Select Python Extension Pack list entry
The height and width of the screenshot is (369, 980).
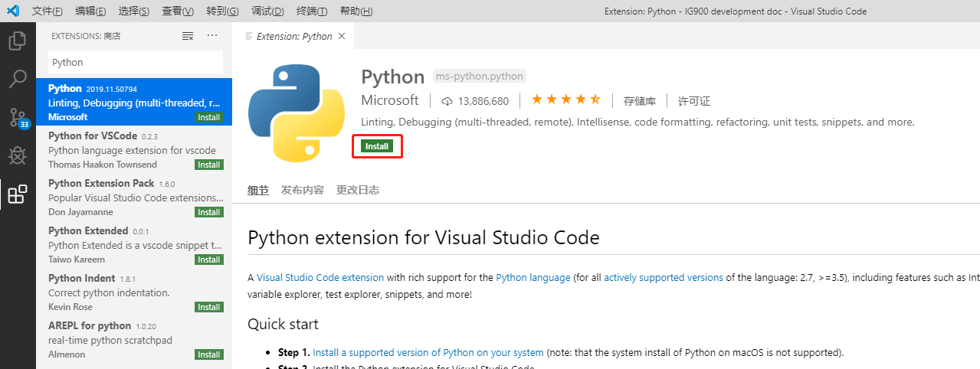134,198
